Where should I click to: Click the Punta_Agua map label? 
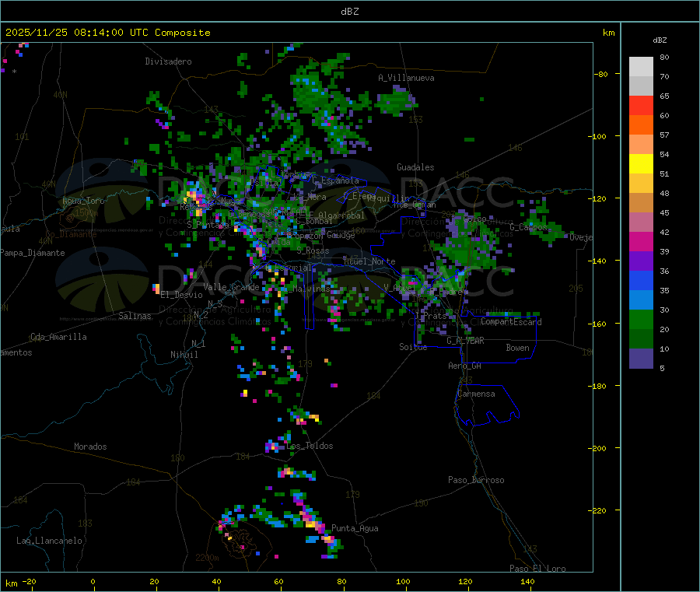[x=355, y=528]
